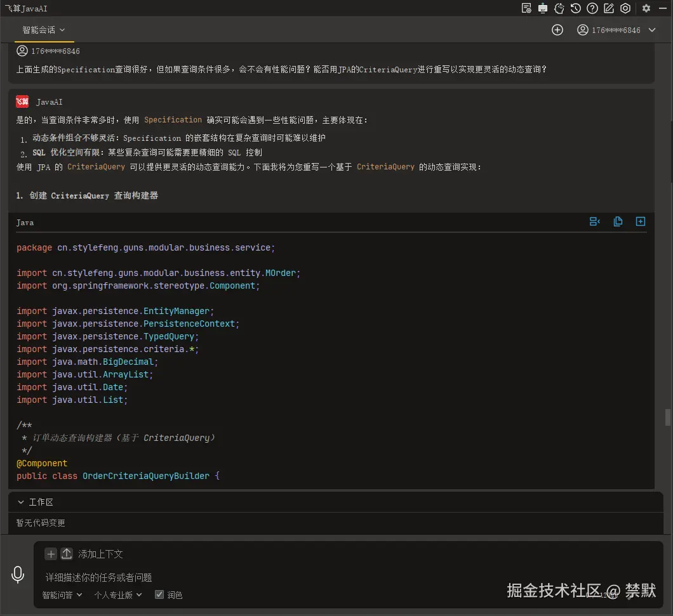Open the 个人专业版 version dropdown
The image size is (673, 616).
coord(118,595)
